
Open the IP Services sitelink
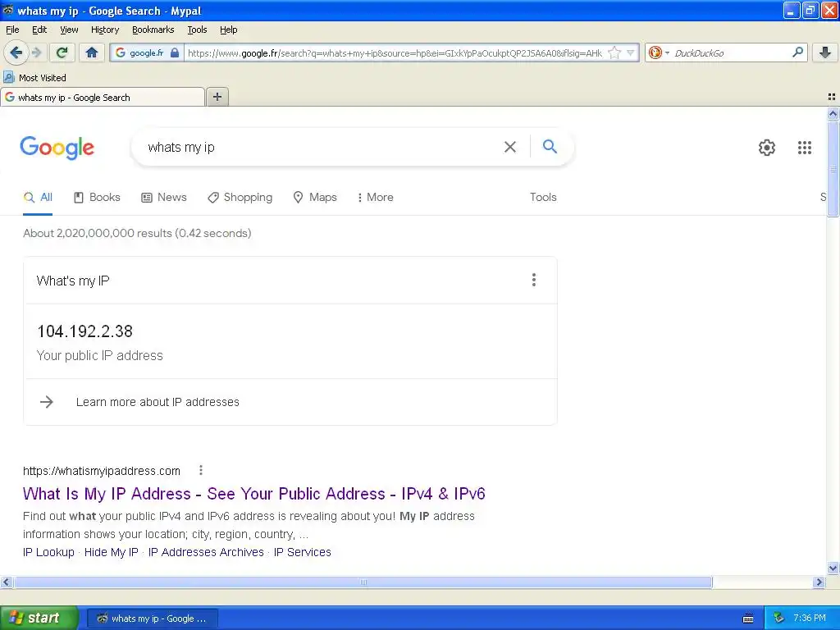(302, 552)
